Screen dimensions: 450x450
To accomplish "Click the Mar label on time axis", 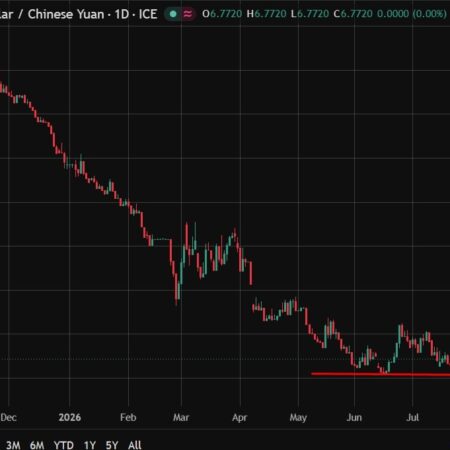I will 181,417.
